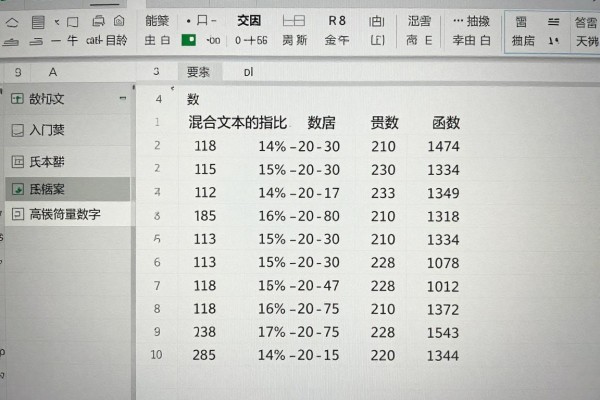600x400 pixels.
Task: Click the 抽居 ribbon button
Action: click(x=523, y=41)
